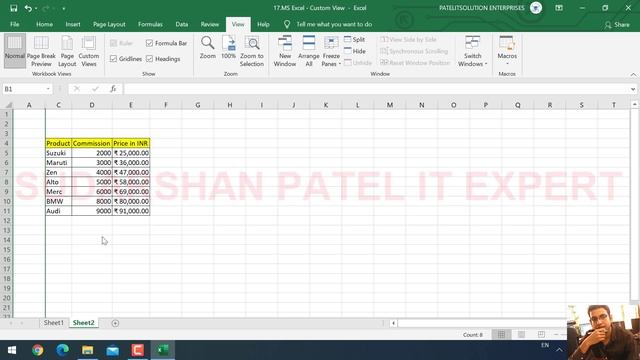The width and height of the screenshot is (640, 360).
Task: Click the horizontal scrollbar left arrow
Action: 393,323
